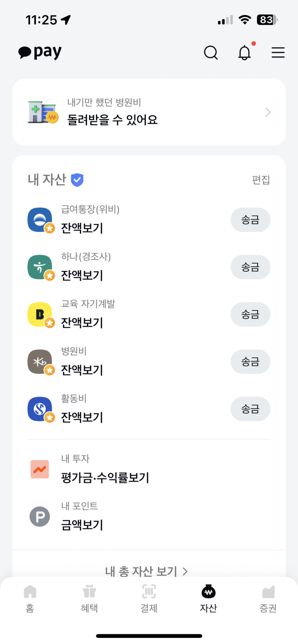Expand 내 총 자산 보기

tap(147, 571)
